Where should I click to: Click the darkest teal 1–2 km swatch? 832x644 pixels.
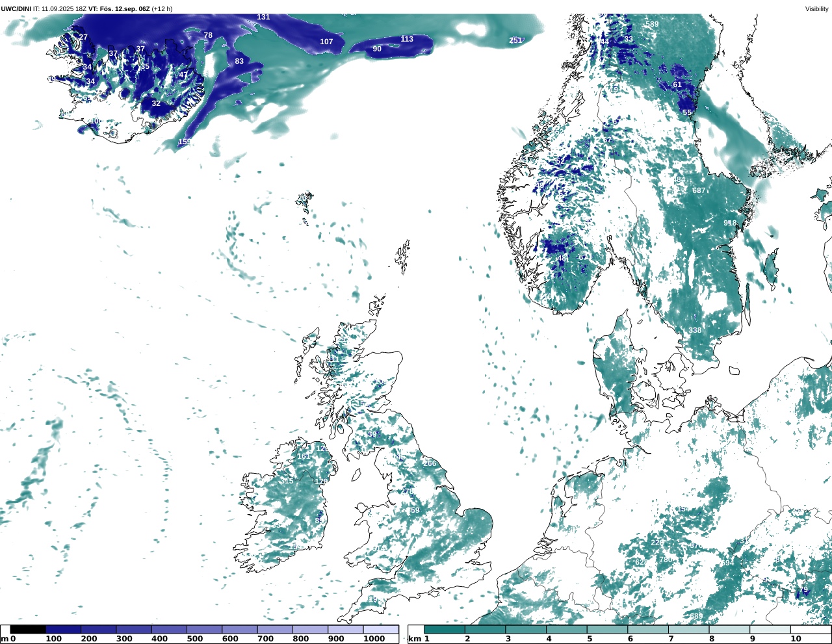pyautogui.click(x=445, y=629)
